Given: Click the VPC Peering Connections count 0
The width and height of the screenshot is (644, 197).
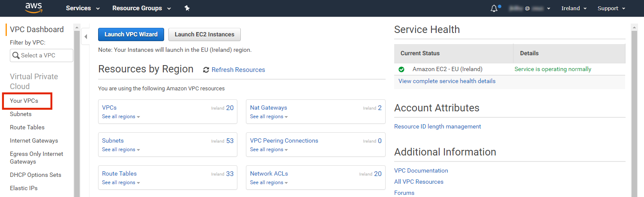Looking at the screenshot, I should point(380,141).
